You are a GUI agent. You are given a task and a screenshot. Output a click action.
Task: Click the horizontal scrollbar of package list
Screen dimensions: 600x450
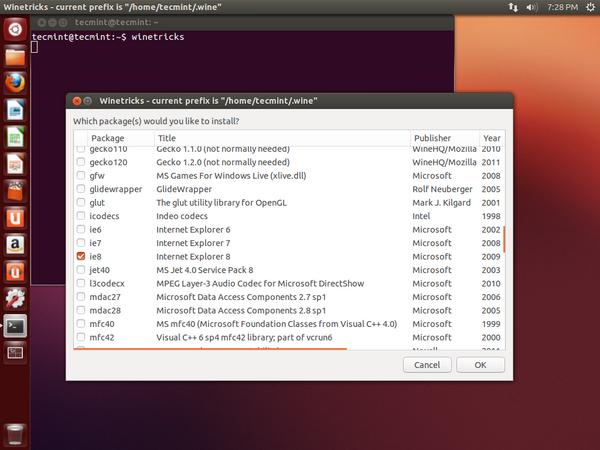[210, 349]
